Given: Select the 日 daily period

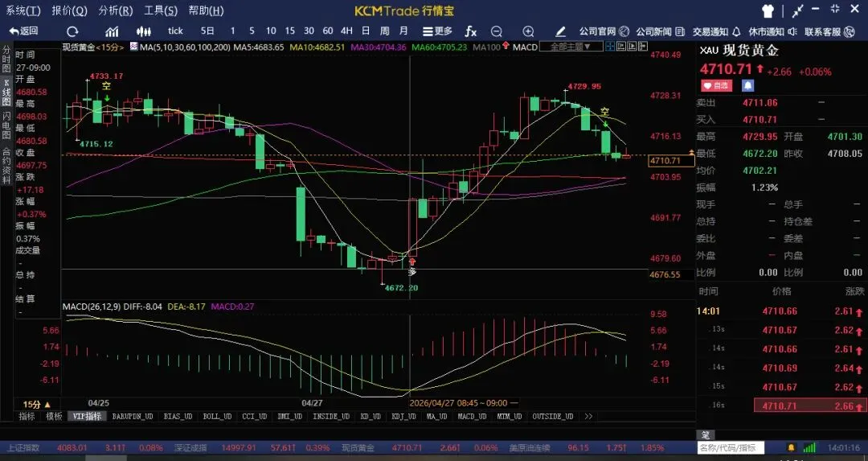Looking at the screenshot, I should 366,31.
